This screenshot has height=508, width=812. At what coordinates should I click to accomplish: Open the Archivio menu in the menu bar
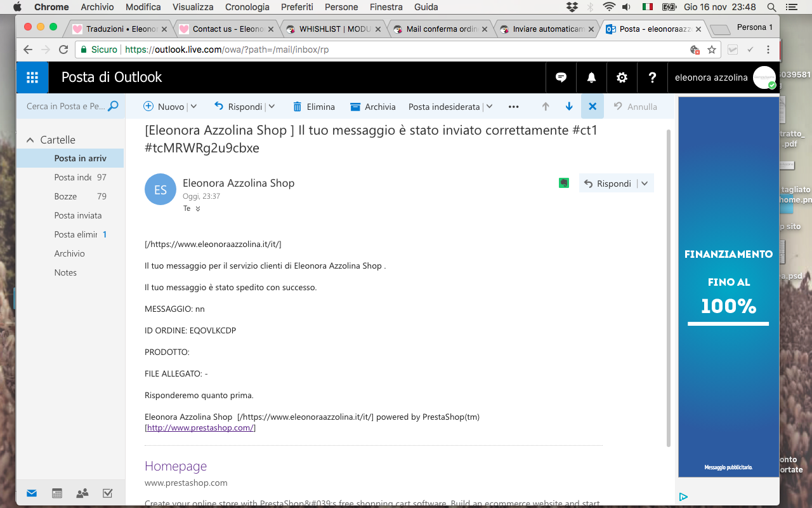[98, 7]
